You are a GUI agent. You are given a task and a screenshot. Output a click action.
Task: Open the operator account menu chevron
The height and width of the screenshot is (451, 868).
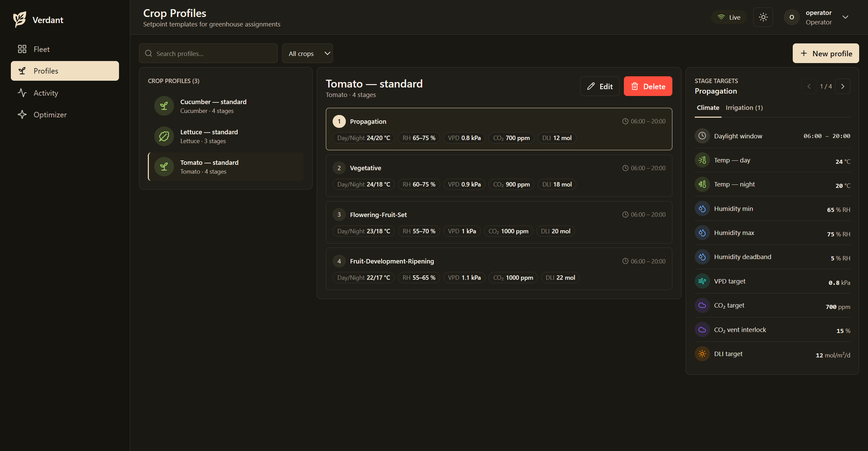coord(845,17)
